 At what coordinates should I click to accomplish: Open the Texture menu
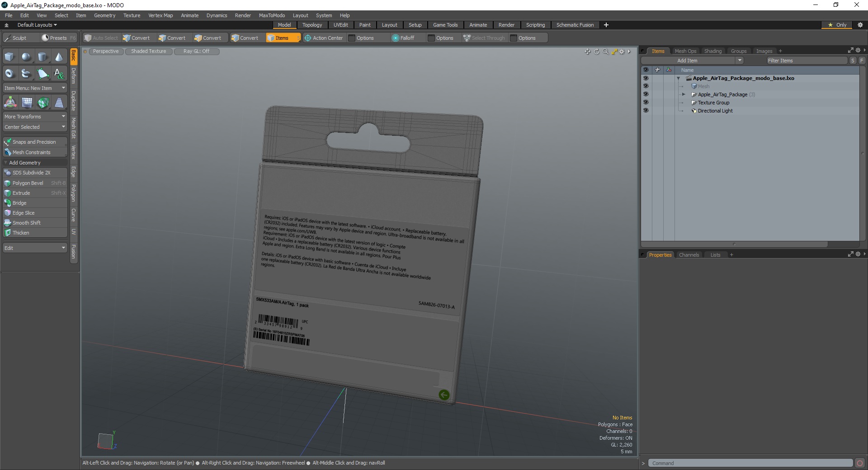[x=132, y=15]
